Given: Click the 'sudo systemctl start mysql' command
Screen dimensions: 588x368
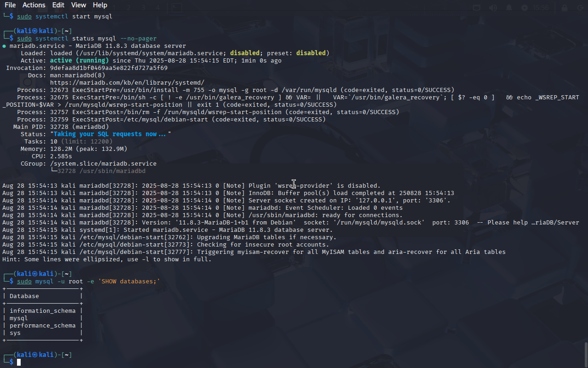Looking at the screenshot, I should (x=65, y=16).
